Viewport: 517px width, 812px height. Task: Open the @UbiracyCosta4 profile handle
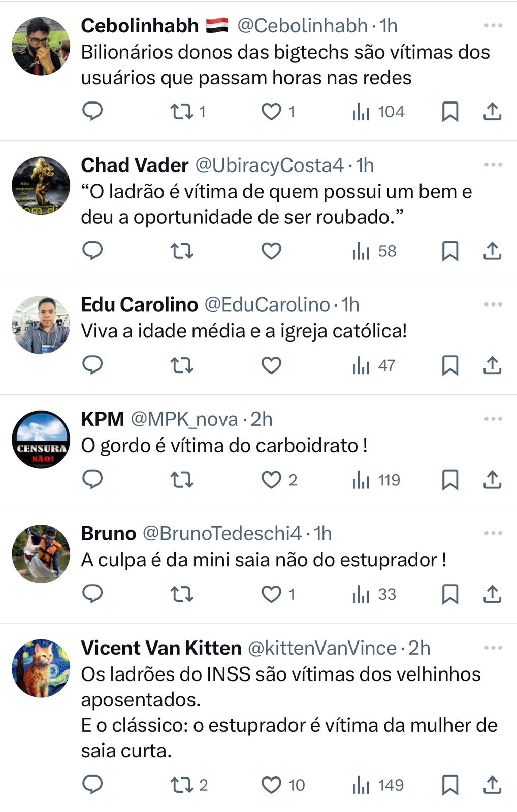pyautogui.click(x=269, y=165)
